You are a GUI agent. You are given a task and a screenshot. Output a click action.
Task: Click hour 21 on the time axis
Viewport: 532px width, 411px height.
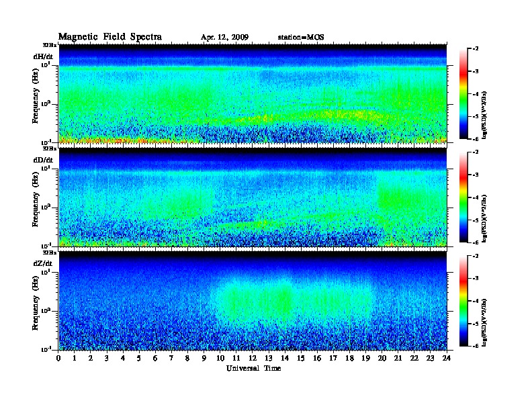point(398,358)
